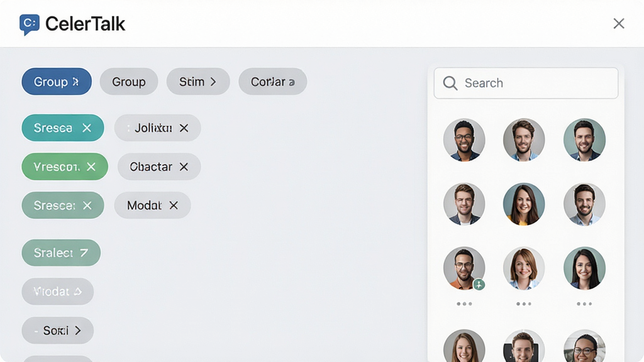Viewport: 644px width, 362px height.
Task: Click the Search input field
Action: (526, 84)
